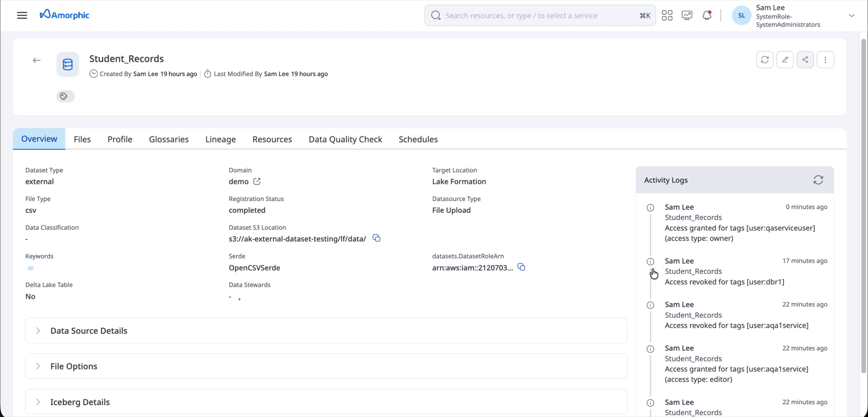Open the Resources tab
The height and width of the screenshot is (417, 868).
272,139
